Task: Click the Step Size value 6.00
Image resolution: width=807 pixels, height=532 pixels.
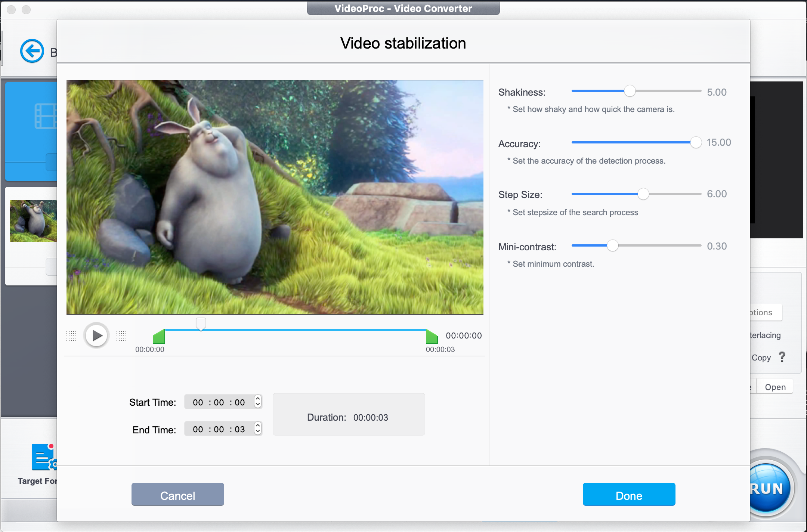Action: pyautogui.click(x=717, y=194)
